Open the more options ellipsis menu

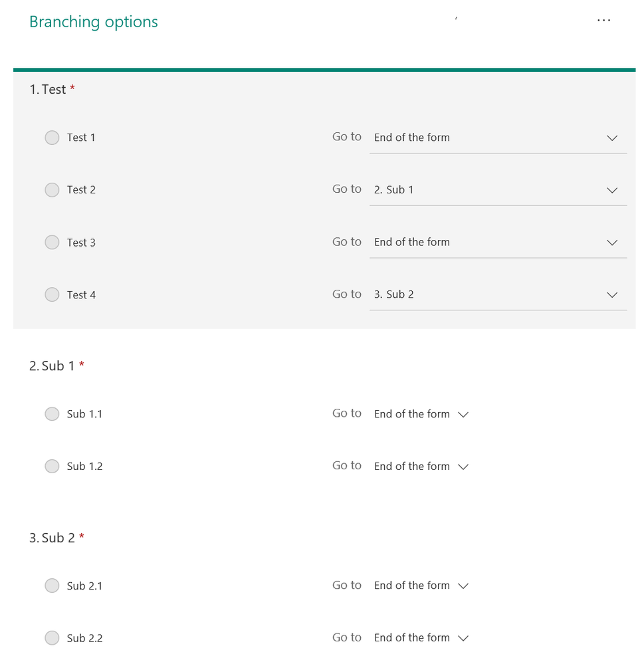click(x=603, y=21)
